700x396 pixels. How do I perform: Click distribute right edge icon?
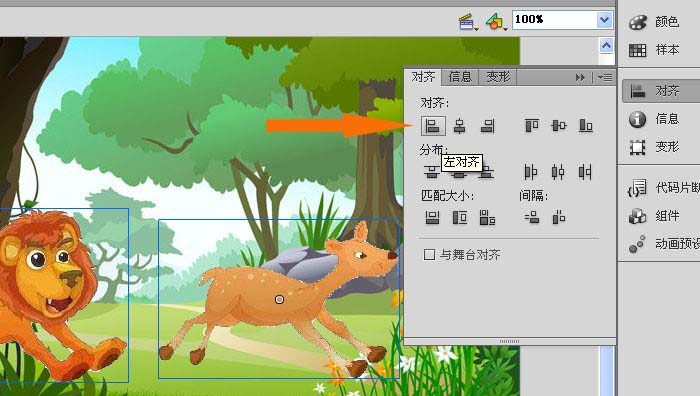(x=585, y=172)
